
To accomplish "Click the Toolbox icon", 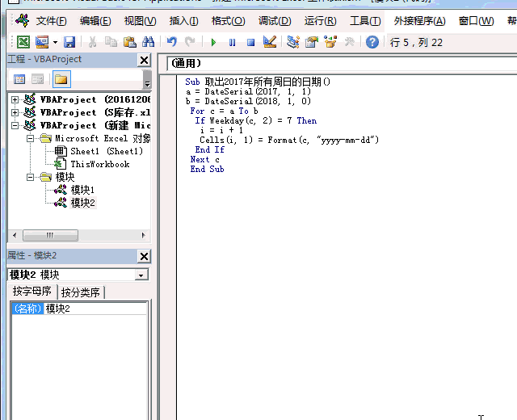I will [x=349, y=42].
